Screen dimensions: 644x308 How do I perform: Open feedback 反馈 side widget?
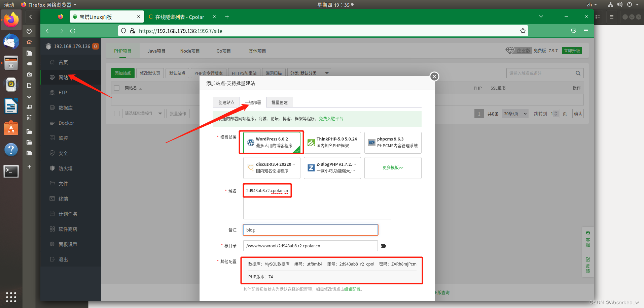tap(588, 266)
